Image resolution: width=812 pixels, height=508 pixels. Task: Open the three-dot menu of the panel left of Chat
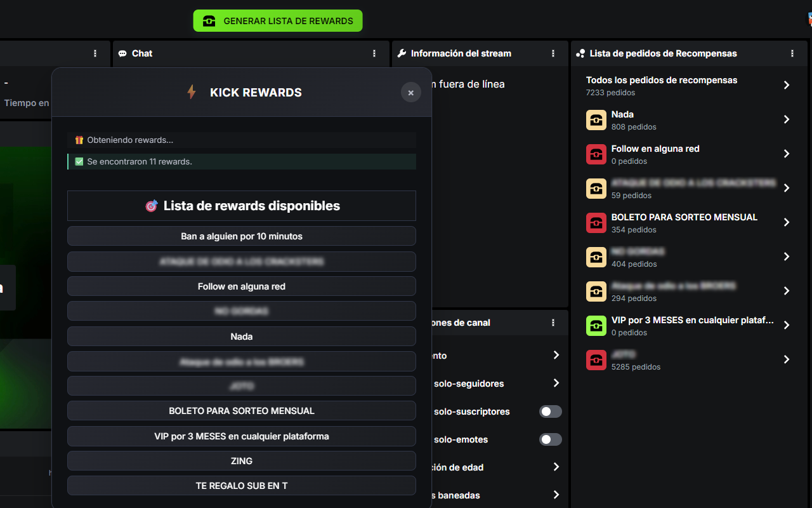[x=96, y=53]
